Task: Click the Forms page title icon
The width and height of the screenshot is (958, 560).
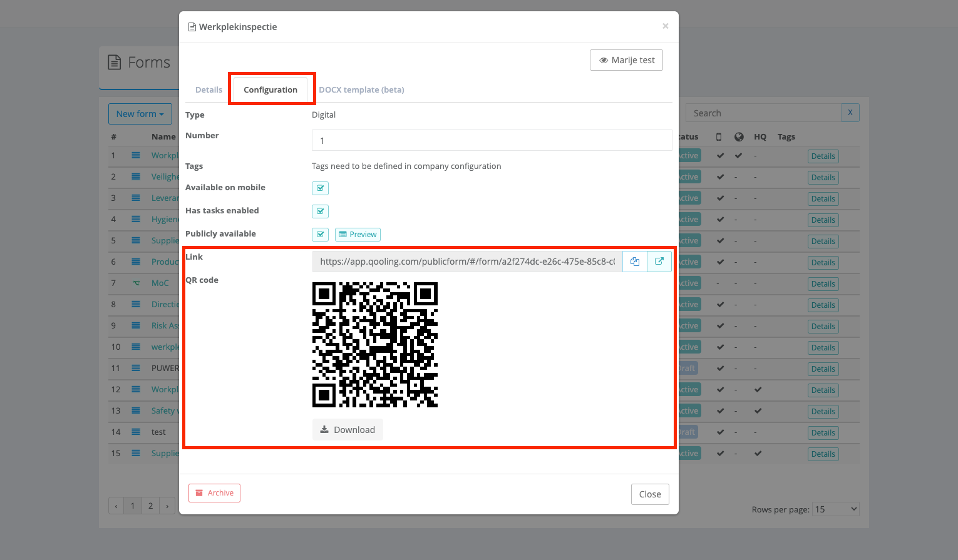Action: click(115, 63)
